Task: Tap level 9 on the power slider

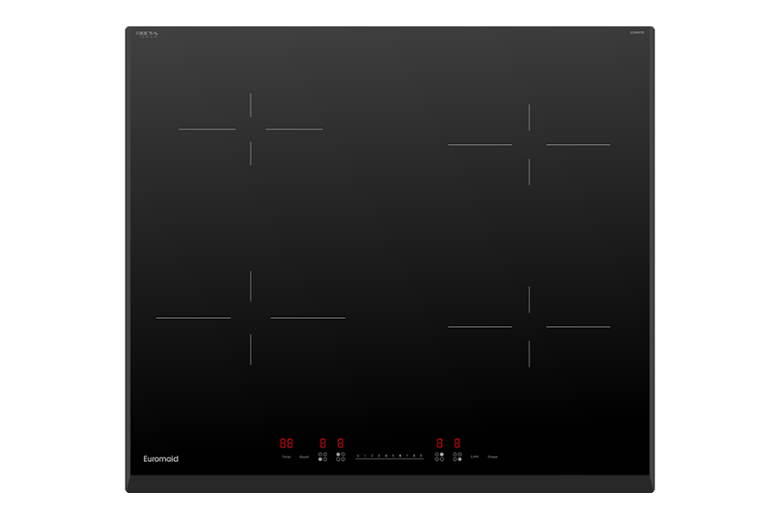Action: 421,455
